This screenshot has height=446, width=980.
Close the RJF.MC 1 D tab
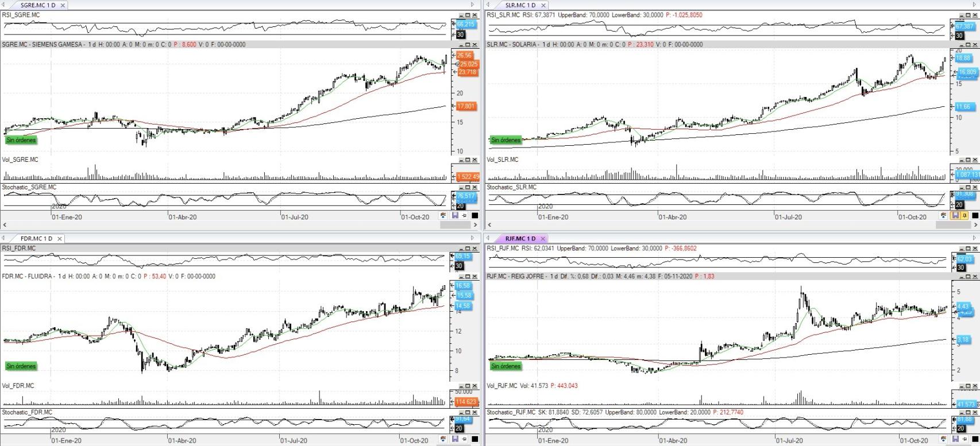543,238
